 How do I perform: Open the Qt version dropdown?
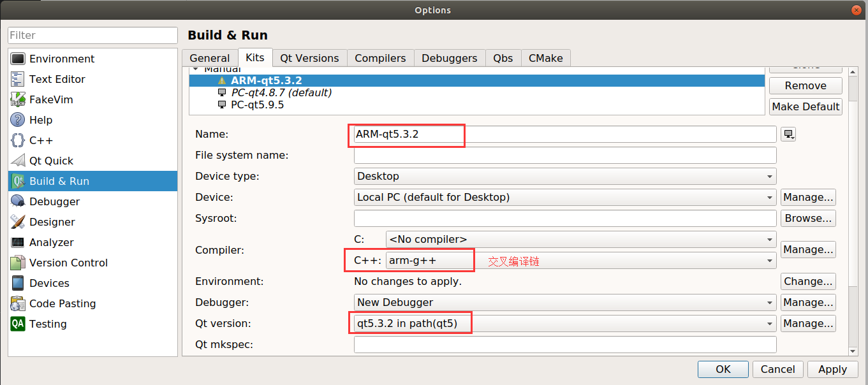565,323
